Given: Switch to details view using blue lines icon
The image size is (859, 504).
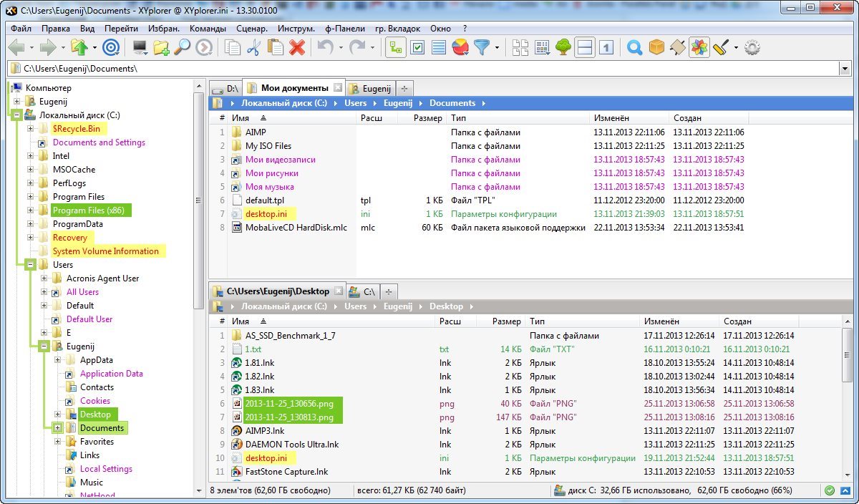Looking at the screenshot, I should tap(439, 48).
